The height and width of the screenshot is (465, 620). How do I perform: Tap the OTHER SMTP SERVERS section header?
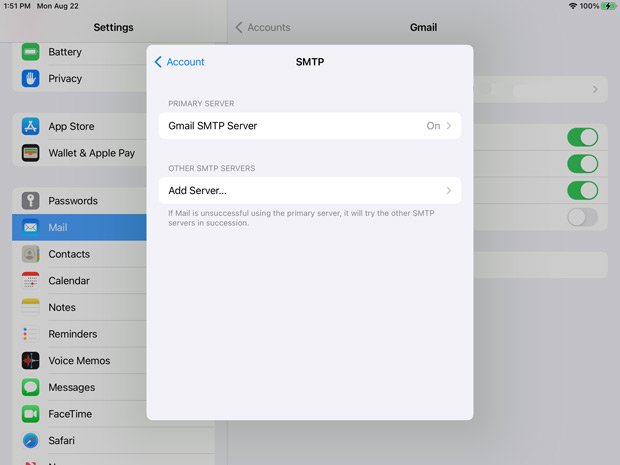pos(212,168)
